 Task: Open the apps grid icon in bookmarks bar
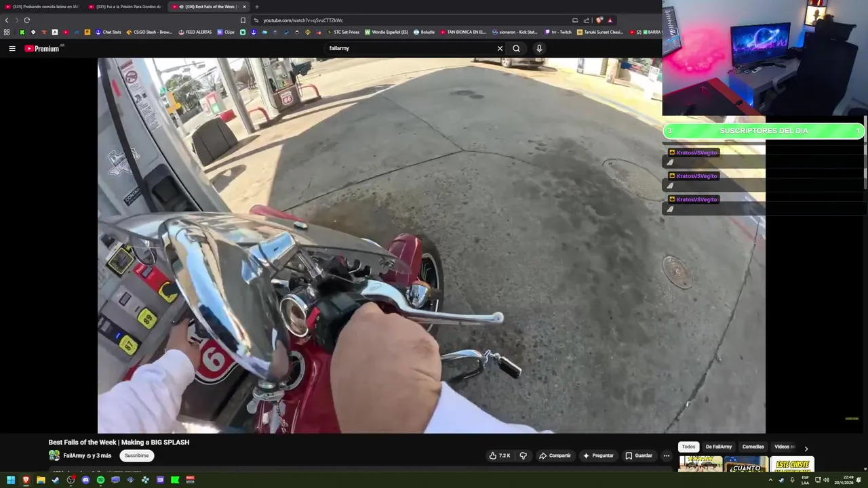[7, 32]
